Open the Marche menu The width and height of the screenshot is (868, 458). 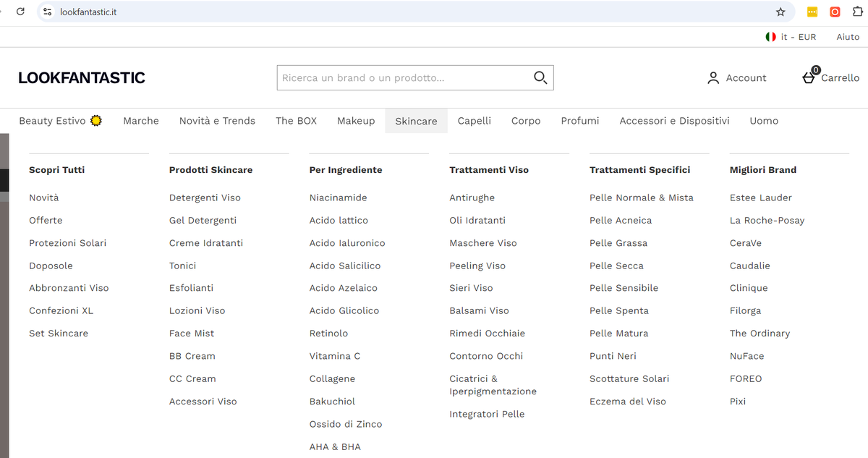141,121
